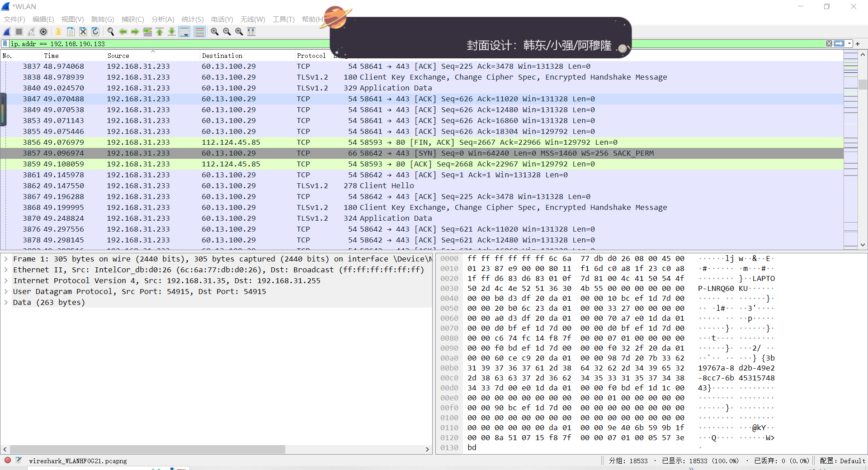Sort packets by the Destination column
Image resolution: width=868 pixels, height=470 pixels.
pos(247,56)
